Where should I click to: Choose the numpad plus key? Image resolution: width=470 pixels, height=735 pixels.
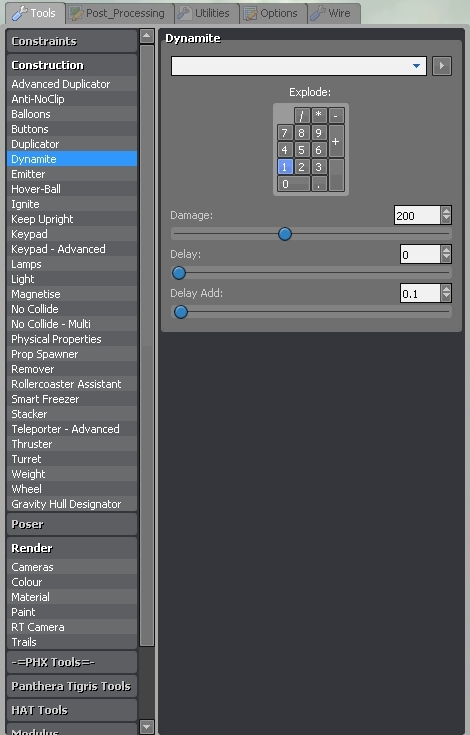coord(336,141)
